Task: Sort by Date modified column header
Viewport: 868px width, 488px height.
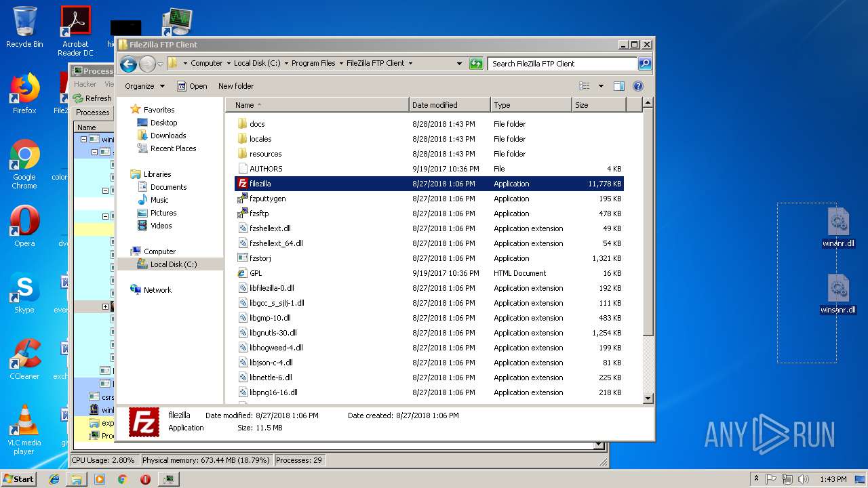Action: (x=450, y=105)
